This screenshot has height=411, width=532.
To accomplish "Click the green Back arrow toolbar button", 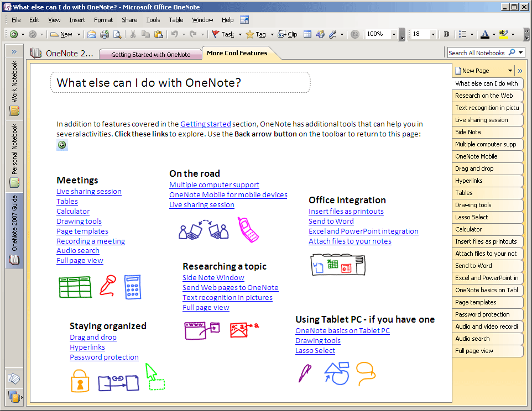I will (x=14, y=34).
